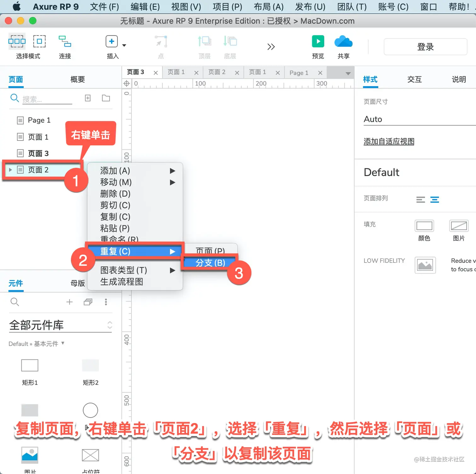The width and height of the screenshot is (476, 474).
Task: Open the Apple menu
Action: tap(16, 6)
